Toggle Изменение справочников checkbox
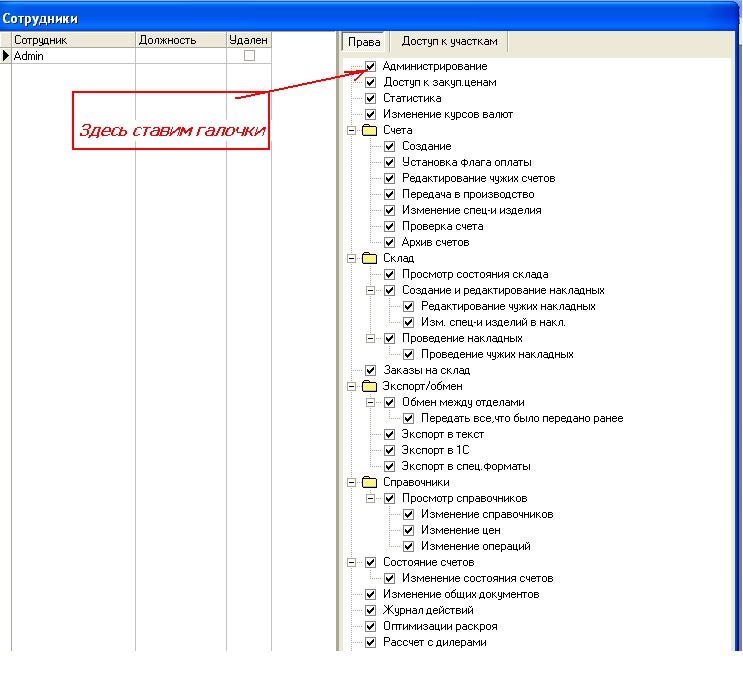 (x=408, y=514)
